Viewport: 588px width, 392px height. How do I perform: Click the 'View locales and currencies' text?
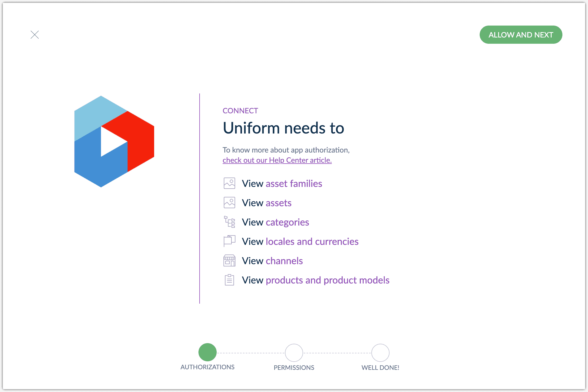click(x=300, y=241)
